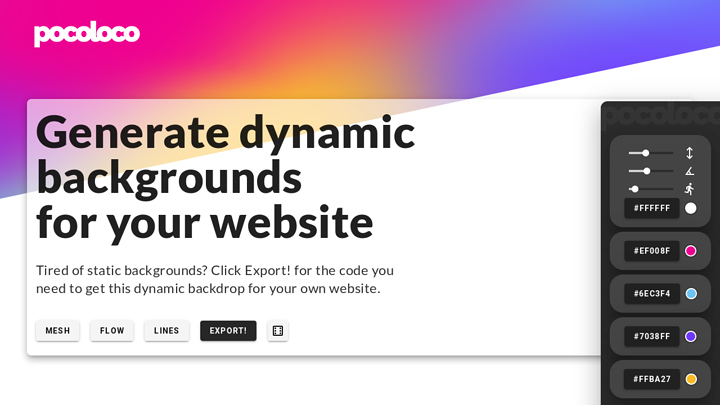Click the speed slider handle

635,188
